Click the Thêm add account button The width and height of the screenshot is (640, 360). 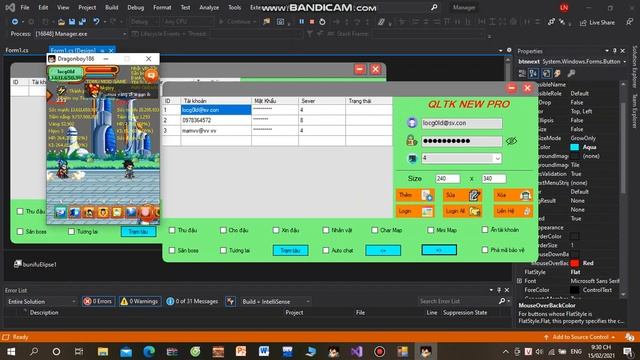(x=415, y=195)
